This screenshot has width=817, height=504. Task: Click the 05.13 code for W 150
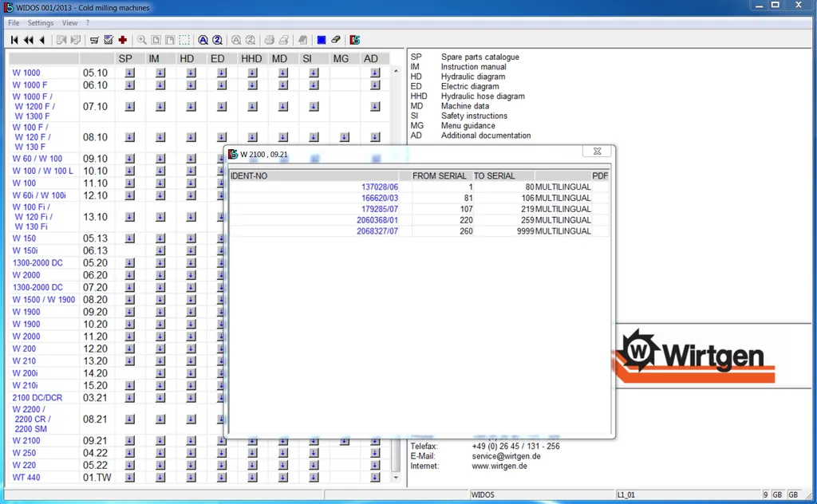(x=96, y=238)
